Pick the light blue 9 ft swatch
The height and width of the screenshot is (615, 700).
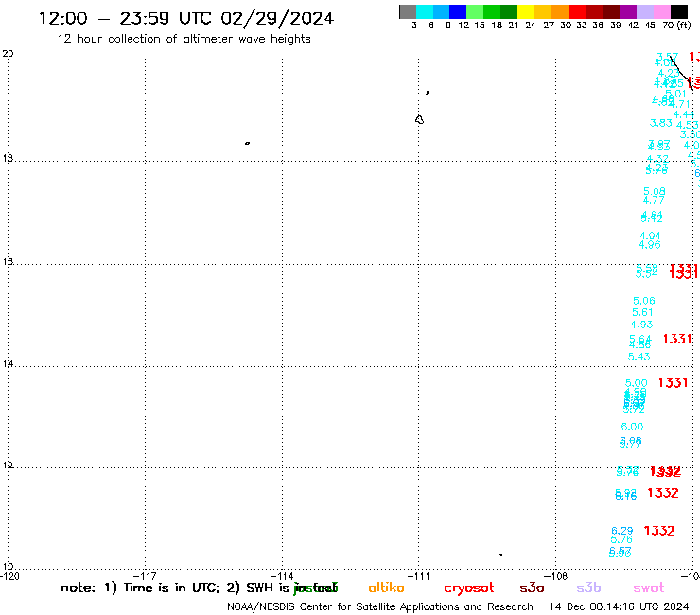441,11
